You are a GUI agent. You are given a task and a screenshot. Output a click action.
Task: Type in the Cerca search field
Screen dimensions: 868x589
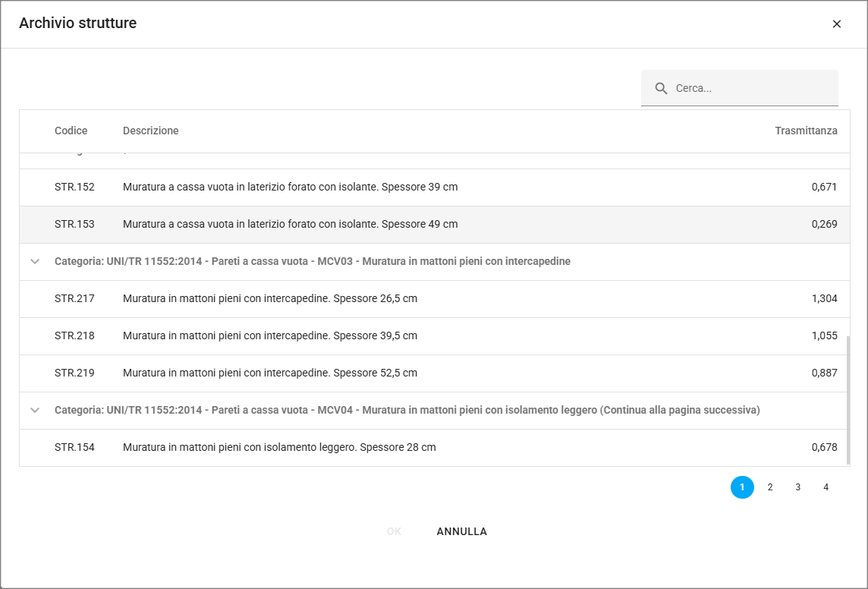click(751, 88)
